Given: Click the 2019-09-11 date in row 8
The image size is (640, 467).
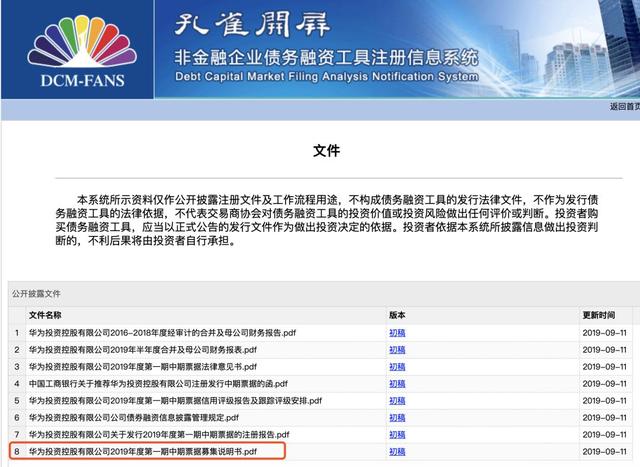Looking at the screenshot, I should (604, 451).
